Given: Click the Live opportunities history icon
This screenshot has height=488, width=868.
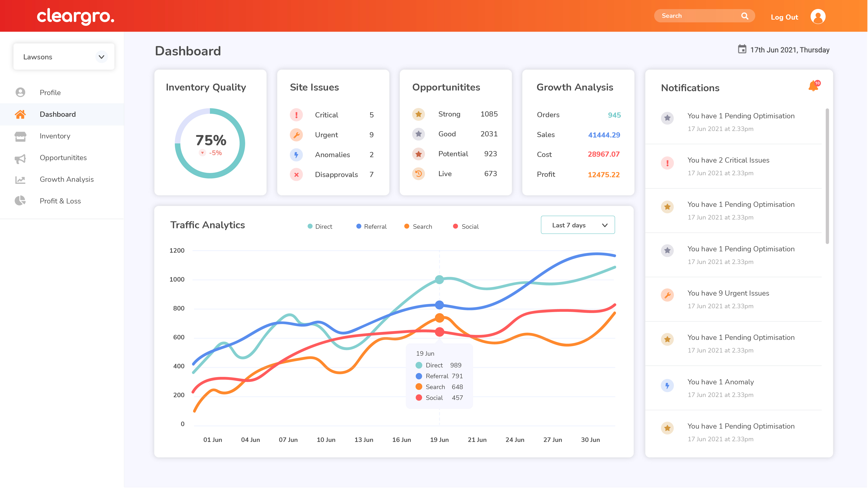Looking at the screenshot, I should [x=418, y=174].
